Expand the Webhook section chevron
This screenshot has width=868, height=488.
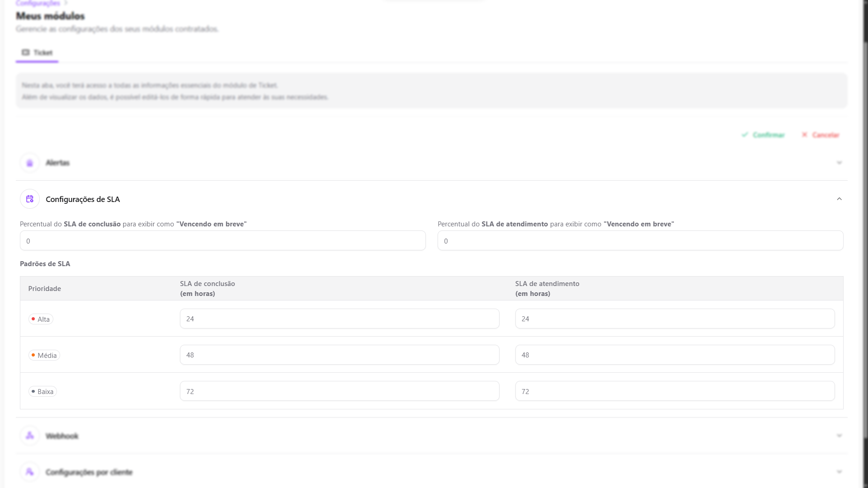[839, 436]
